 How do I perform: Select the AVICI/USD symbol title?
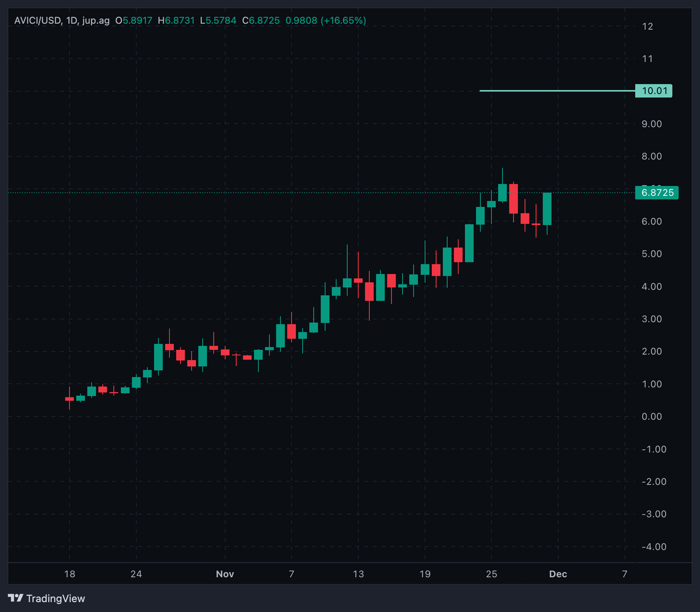coord(37,20)
